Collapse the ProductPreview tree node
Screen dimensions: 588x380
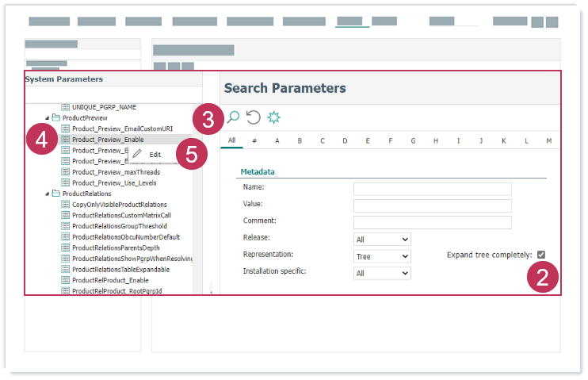coord(47,117)
